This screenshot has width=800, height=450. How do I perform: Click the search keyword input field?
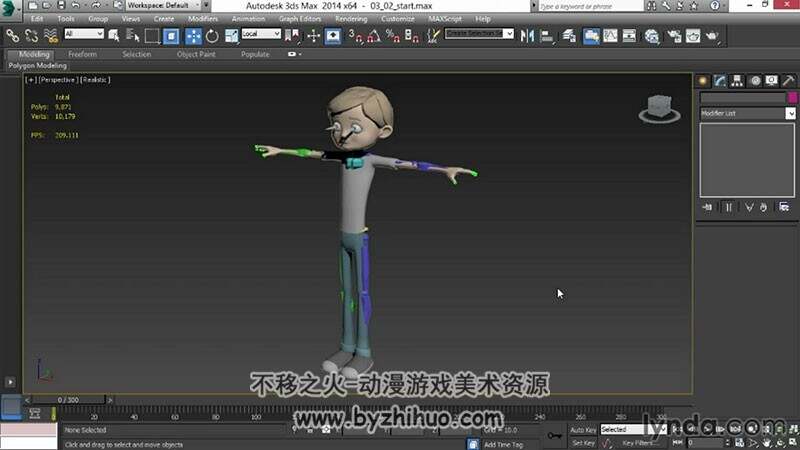point(591,6)
